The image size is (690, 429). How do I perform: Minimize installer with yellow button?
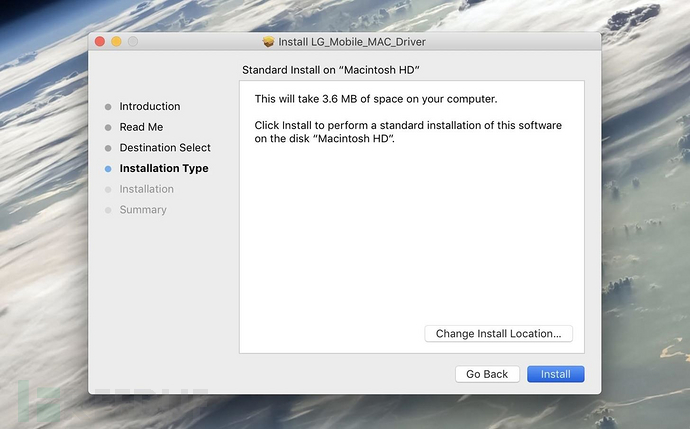[116, 41]
